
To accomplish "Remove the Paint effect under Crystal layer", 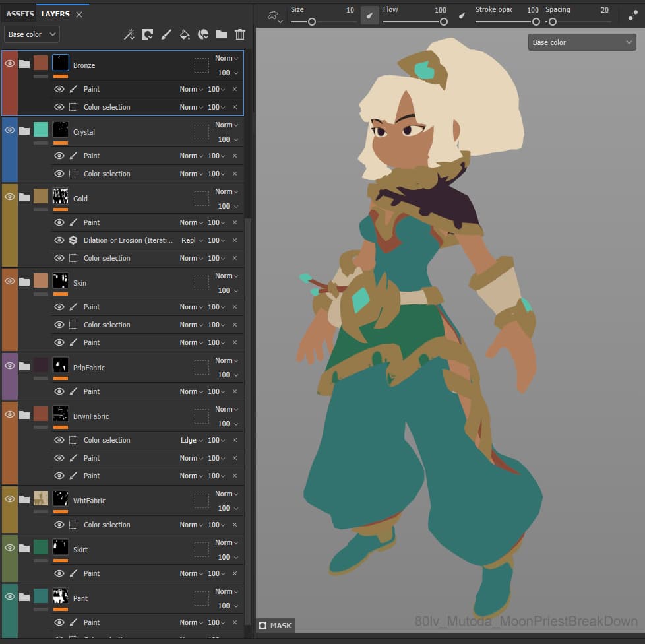I will coord(235,156).
